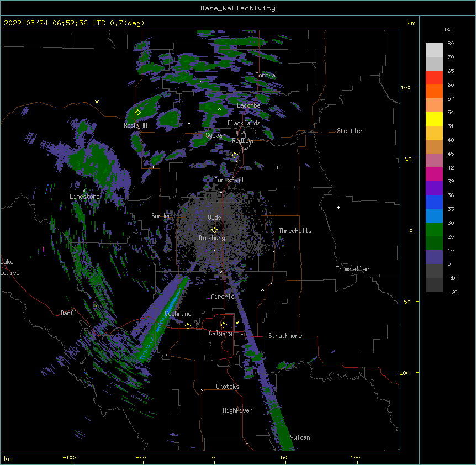The height and width of the screenshot is (465, 476).
Task: Click the HighRiver city label
Action: tap(237, 410)
